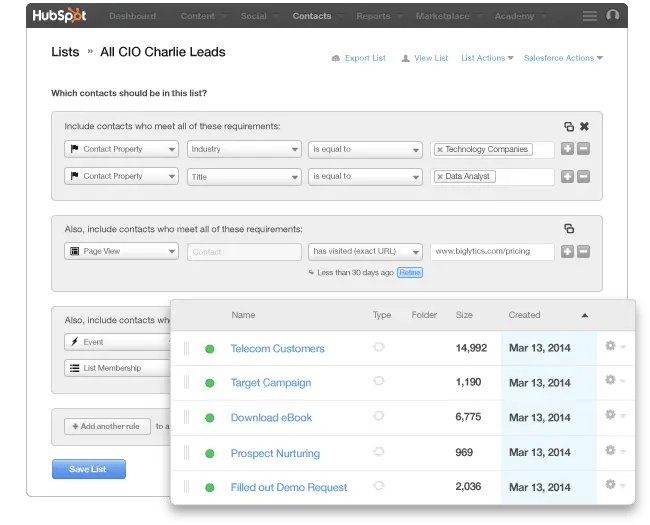Add a rule after the Industry row
Screen dimensions: 650x525
pos(568,149)
